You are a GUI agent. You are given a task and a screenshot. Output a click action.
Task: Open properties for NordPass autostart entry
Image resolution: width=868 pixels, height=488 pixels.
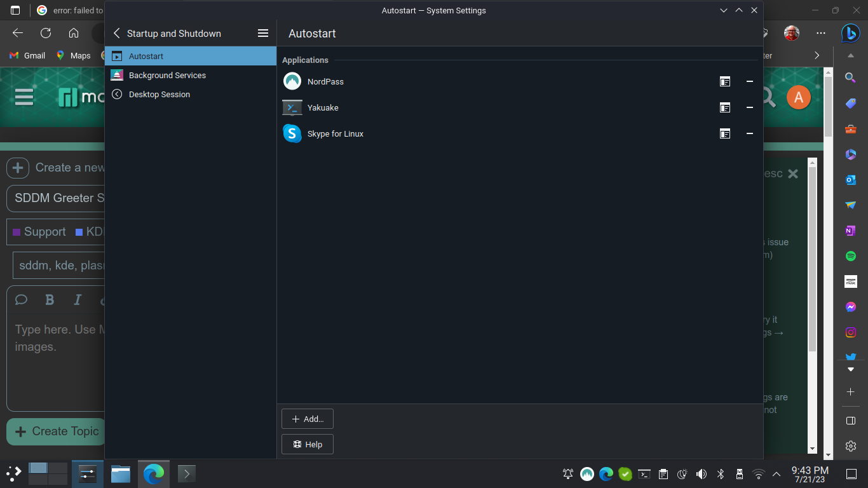click(725, 81)
